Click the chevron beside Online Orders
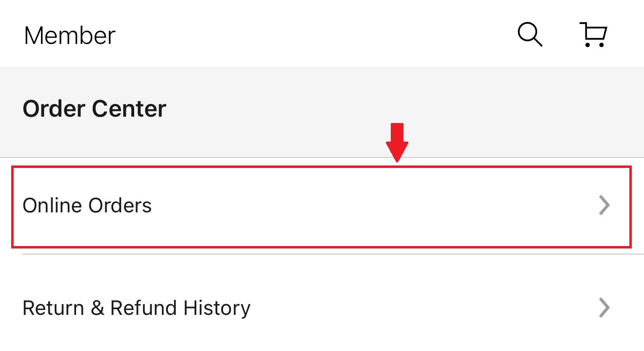This screenshot has width=644, height=351. coord(604,206)
